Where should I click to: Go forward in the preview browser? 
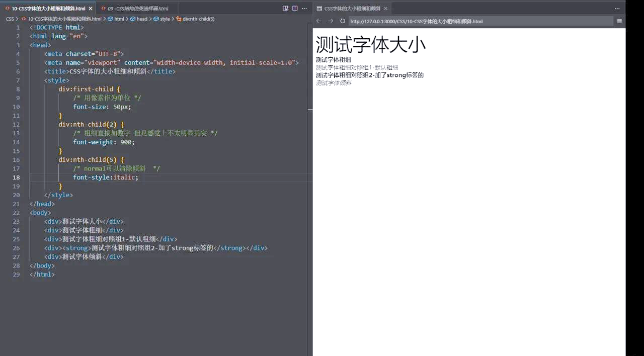[331, 21]
